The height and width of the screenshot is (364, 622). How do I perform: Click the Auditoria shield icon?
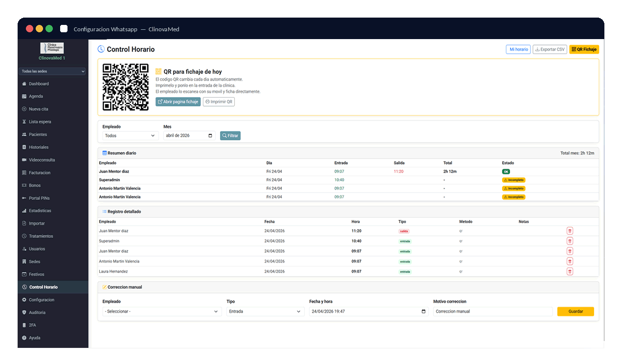point(24,312)
